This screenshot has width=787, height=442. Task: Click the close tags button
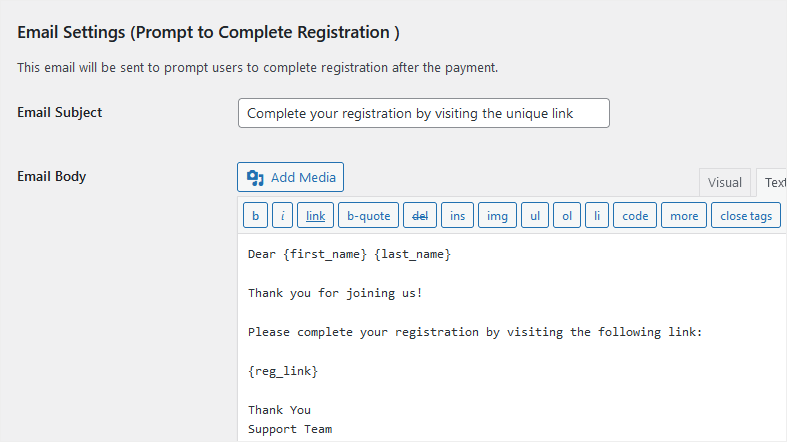(x=746, y=215)
